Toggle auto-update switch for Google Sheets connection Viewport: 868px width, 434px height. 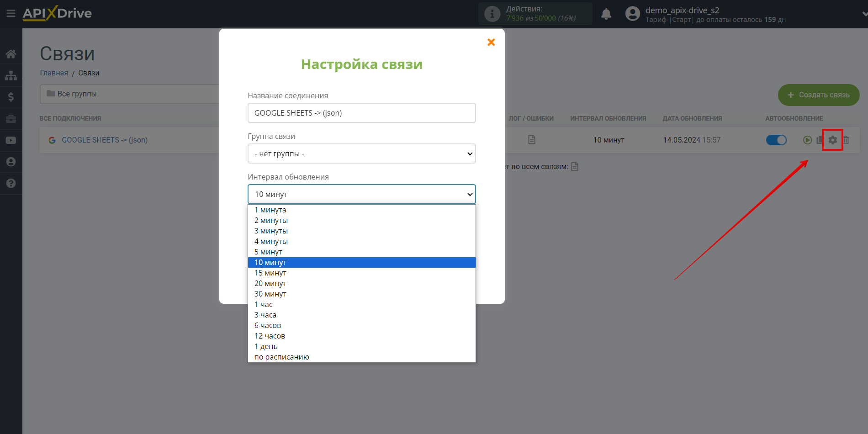[x=776, y=140]
